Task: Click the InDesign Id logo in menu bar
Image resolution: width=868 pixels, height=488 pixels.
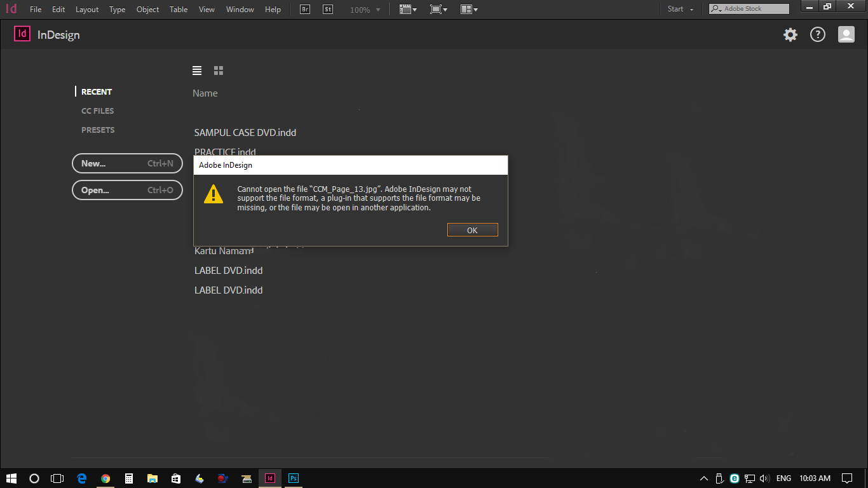Action: point(11,9)
